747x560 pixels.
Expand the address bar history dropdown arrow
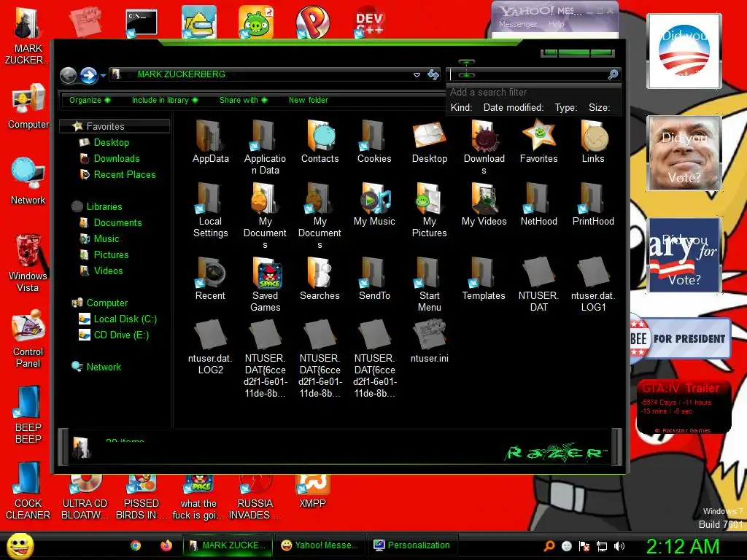coord(417,75)
